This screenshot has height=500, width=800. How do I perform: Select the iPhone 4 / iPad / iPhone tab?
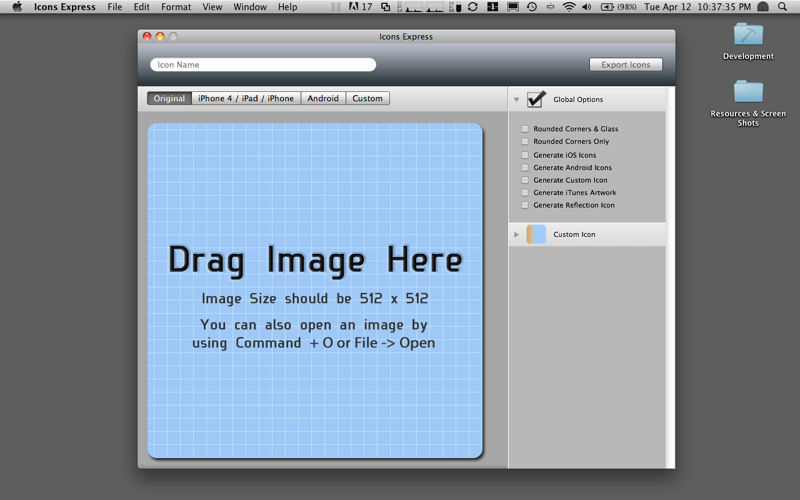tap(246, 98)
